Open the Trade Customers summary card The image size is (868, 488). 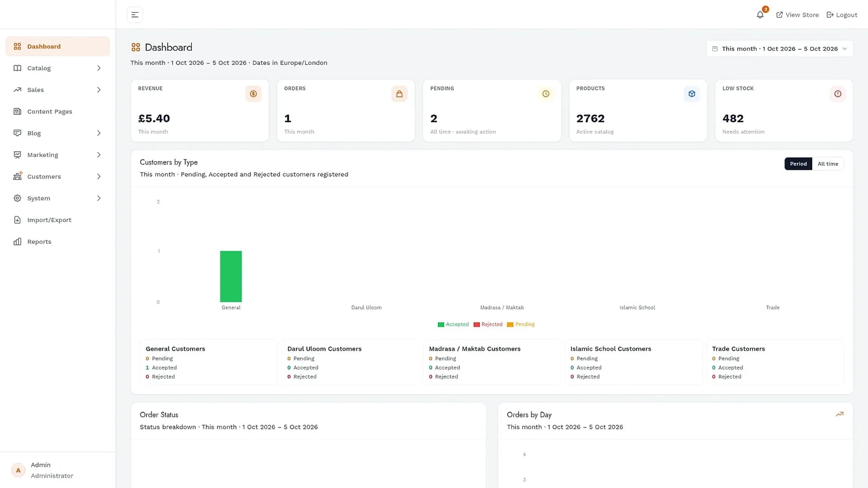pos(775,362)
